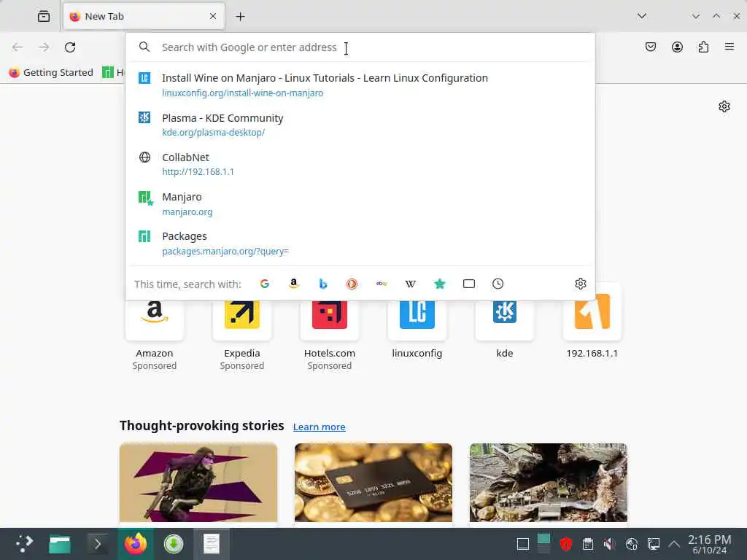This screenshot has height=560, width=747.
Task: Open clock showing 2:16 PM
Action: (x=709, y=544)
